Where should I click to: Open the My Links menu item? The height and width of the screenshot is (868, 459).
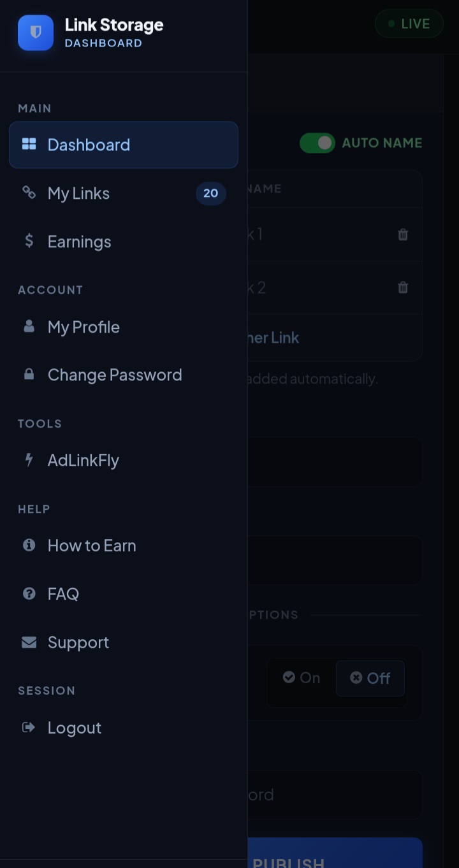pyautogui.click(x=78, y=193)
